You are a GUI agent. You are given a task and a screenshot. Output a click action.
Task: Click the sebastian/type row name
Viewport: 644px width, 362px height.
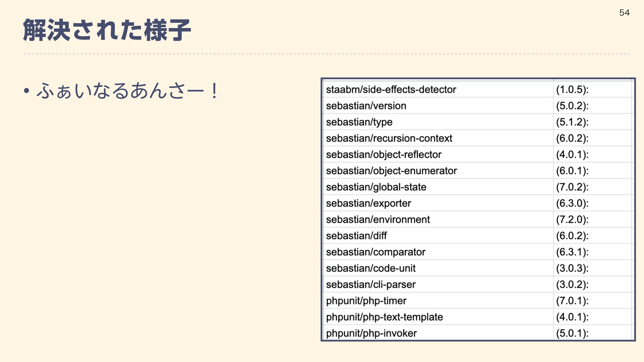click(x=359, y=122)
